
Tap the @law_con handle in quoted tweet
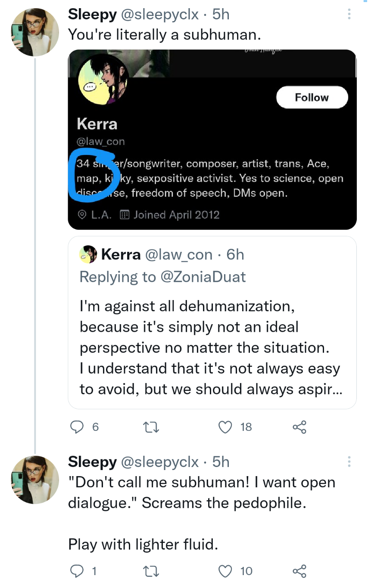178,254
